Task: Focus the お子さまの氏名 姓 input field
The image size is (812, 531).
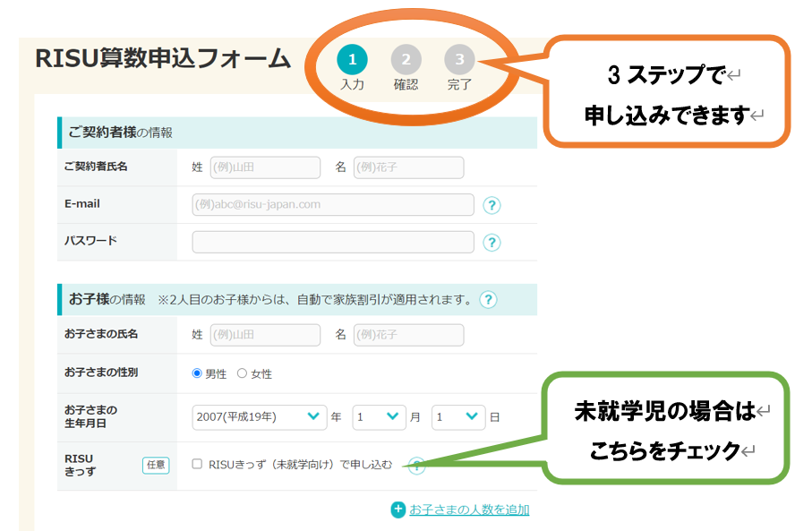Action: [x=265, y=335]
